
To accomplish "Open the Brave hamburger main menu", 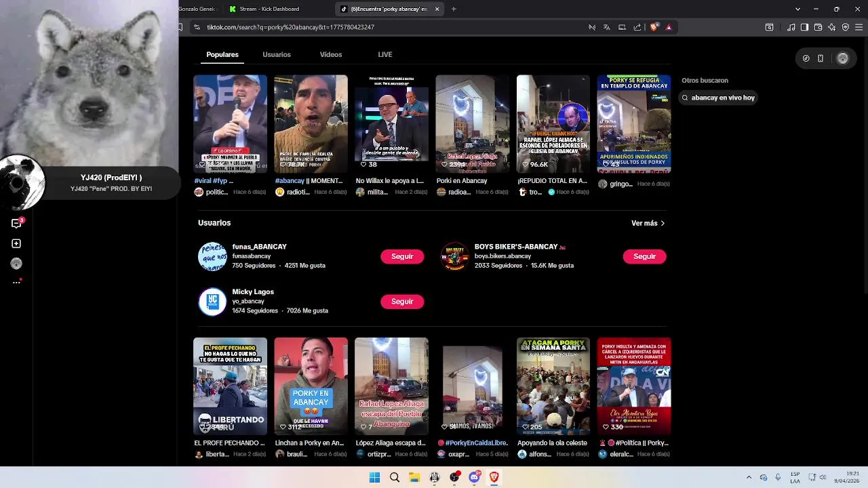I will click(x=859, y=27).
